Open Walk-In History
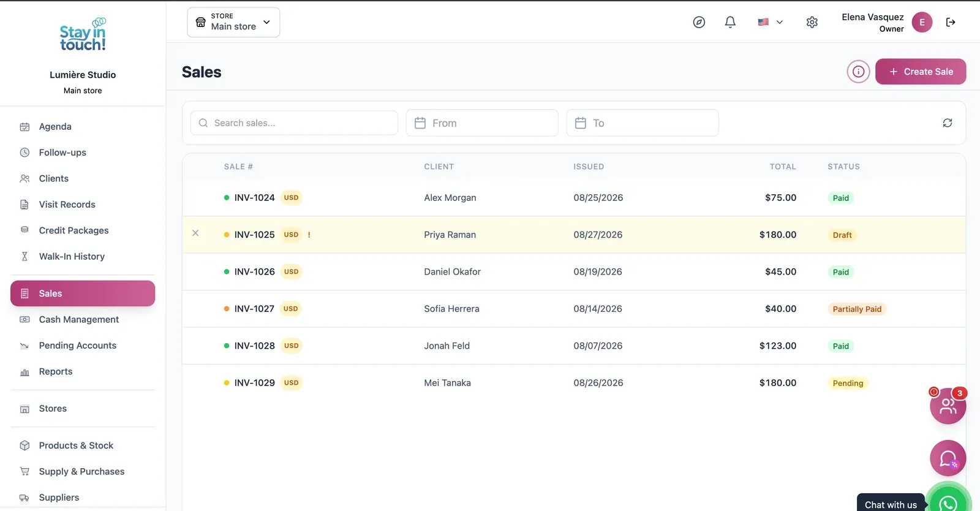 click(x=83, y=256)
